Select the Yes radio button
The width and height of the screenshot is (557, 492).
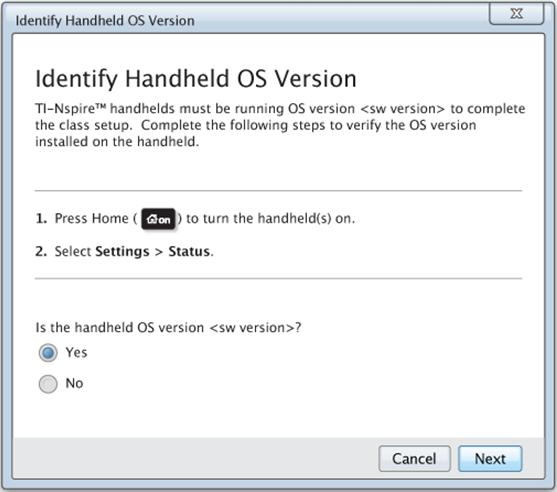(48, 353)
